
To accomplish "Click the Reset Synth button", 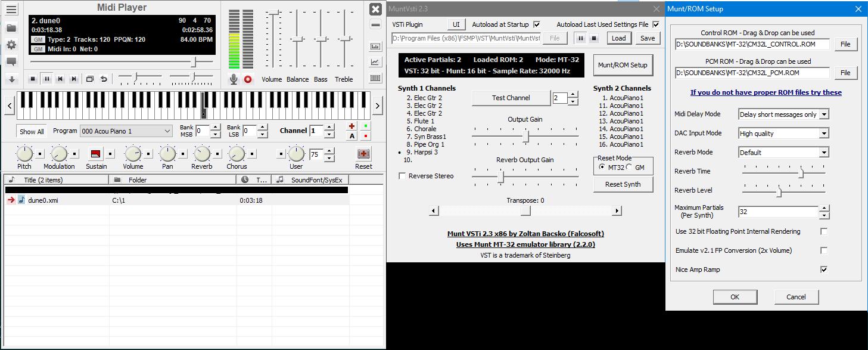I will [623, 184].
